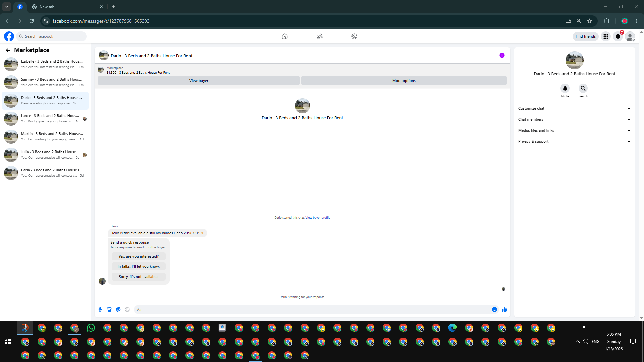Open the Facebook Home tab
Image resolution: width=644 pixels, height=362 pixels.
[x=284, y=36]
